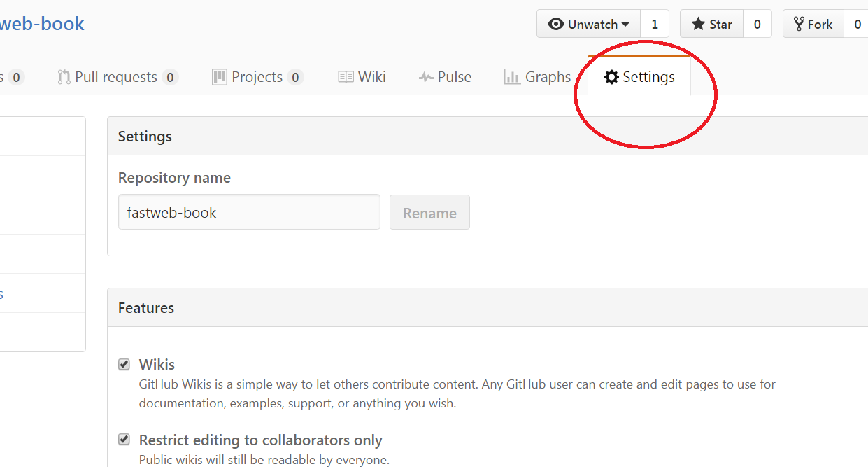Fork the repository
868x467 pixels.
tap(813, 24)
